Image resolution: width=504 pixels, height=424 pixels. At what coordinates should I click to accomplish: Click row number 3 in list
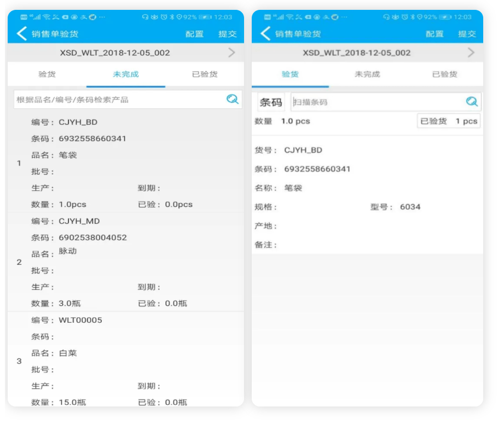(x=19, y=361)
